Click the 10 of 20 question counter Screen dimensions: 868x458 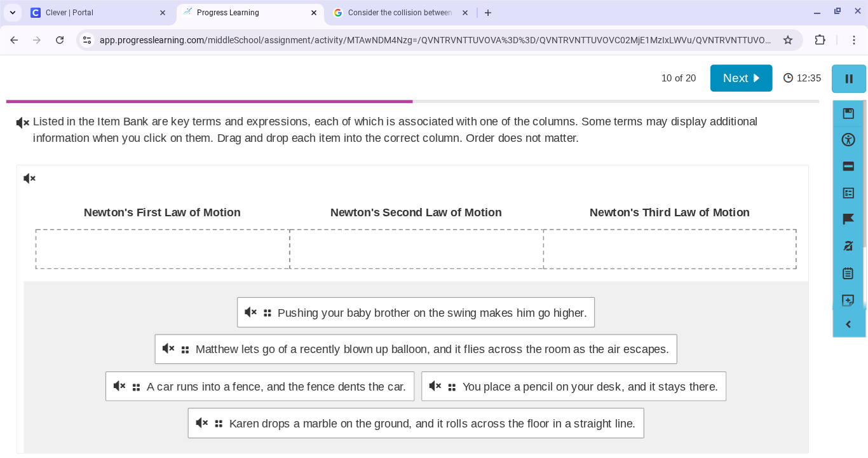(x=679, y=78)
